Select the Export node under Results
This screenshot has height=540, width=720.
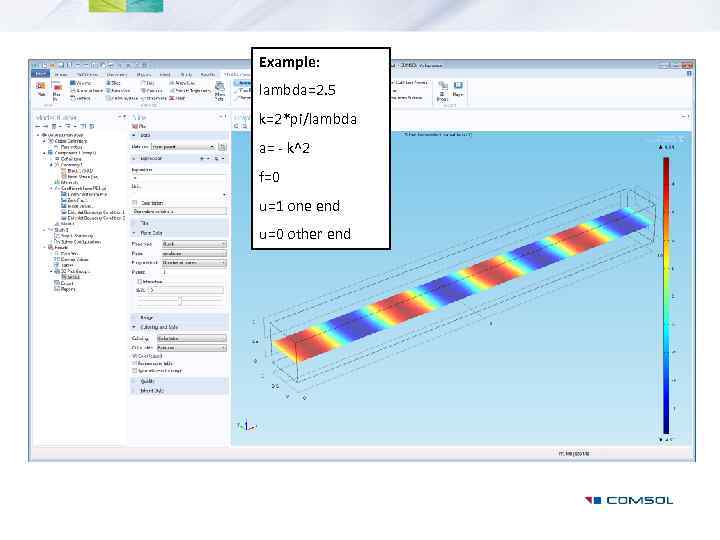point(64,283)
